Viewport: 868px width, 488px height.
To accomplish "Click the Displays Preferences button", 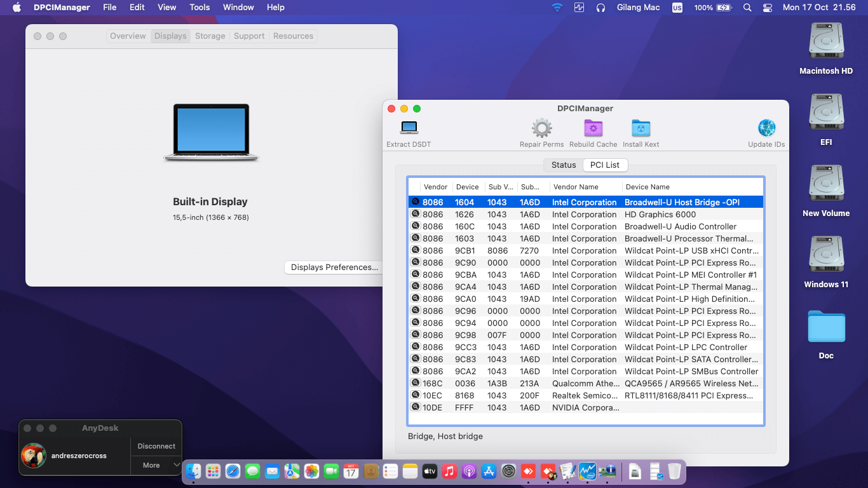I will pyautogui.click(x=334, y=268).
